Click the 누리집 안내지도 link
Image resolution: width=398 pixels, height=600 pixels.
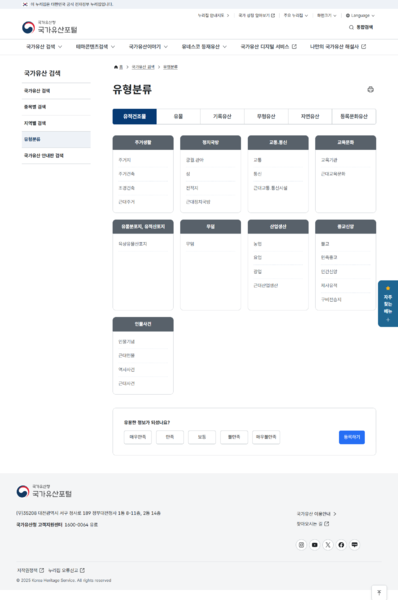coord(214,16)
